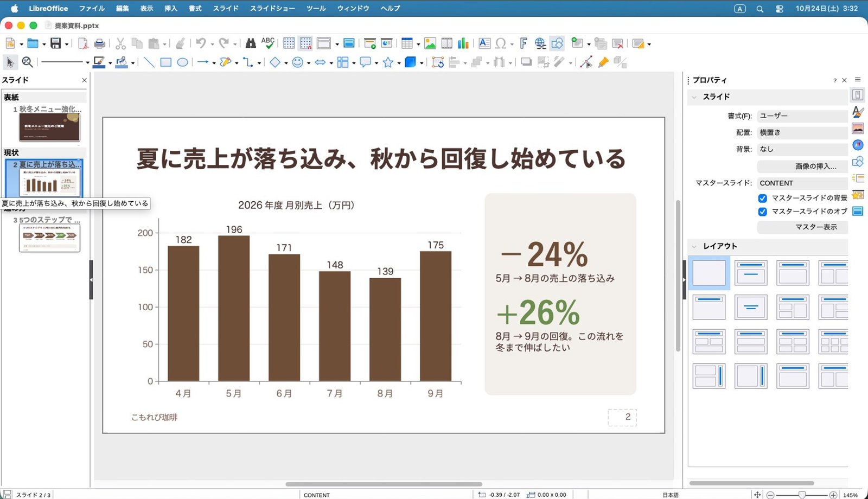Insert an image via toolbar icon

click(430, 43)
